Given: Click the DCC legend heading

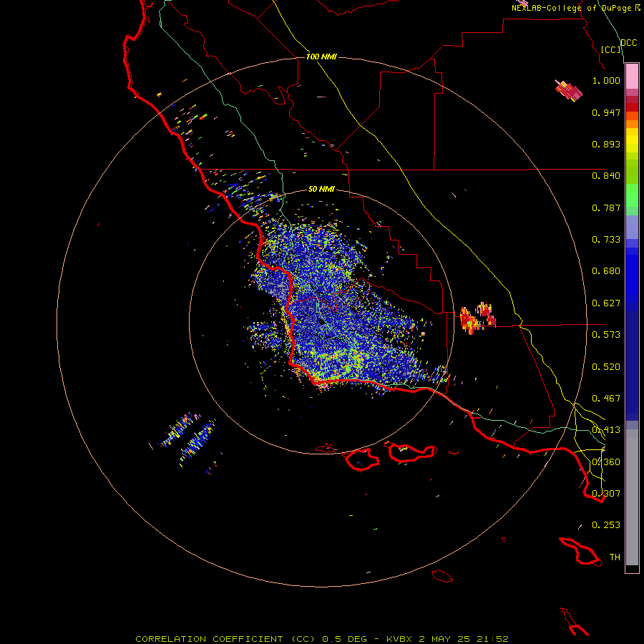Looking at the screenshot, I should point(629,43).
